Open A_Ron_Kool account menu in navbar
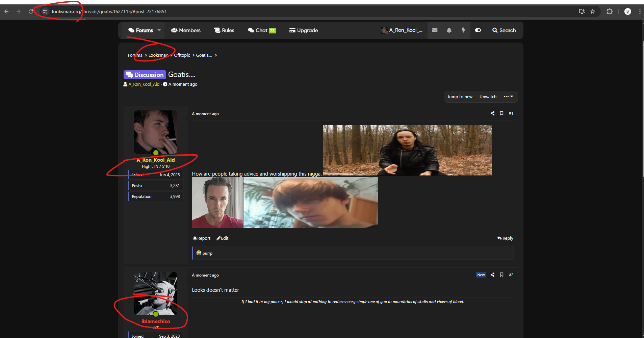Screen dimensions: 644x338 pyautogui.click(x=402, y=30)
